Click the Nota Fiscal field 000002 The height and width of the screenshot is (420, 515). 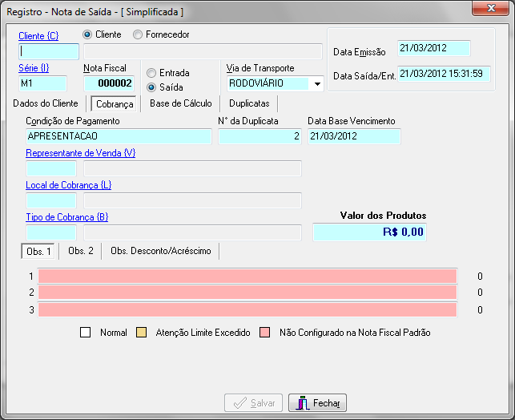pos(109,83)
